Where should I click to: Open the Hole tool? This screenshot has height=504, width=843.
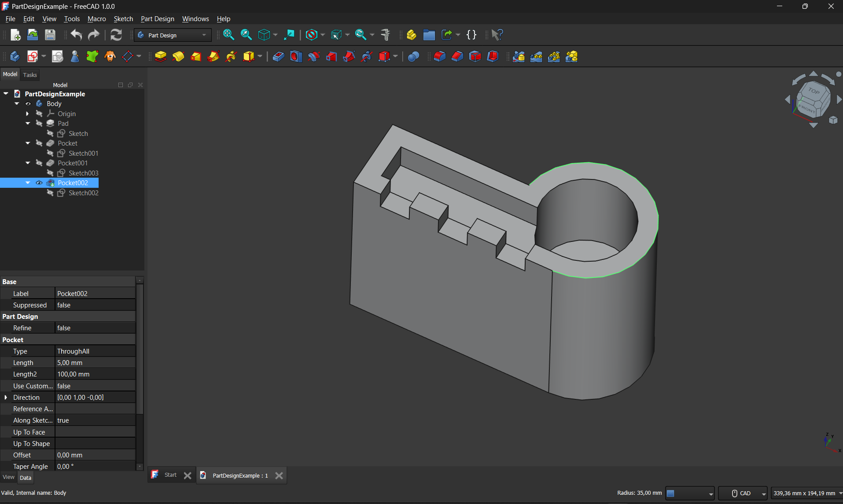pos(295,56)
